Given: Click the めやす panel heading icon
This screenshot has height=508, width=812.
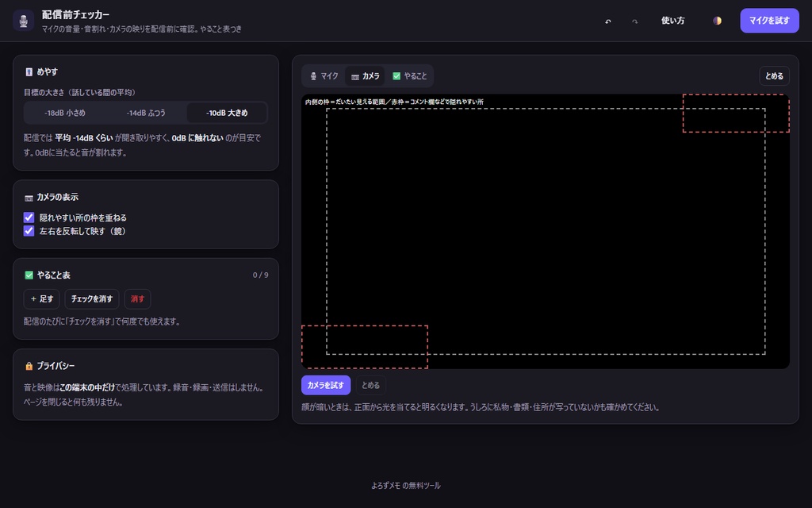Looking at the screenshot, I should [x=29, y=72].
